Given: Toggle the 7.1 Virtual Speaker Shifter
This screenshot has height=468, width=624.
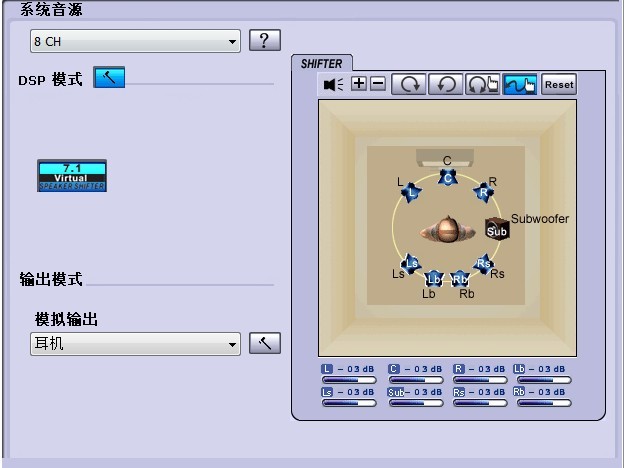Looking at the screenshot, I should [72, 175].
